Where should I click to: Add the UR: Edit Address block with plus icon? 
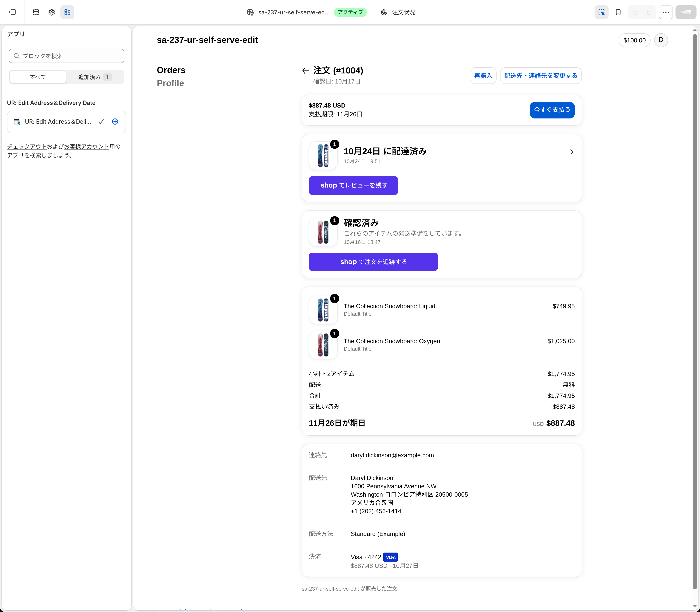(115, 122)
